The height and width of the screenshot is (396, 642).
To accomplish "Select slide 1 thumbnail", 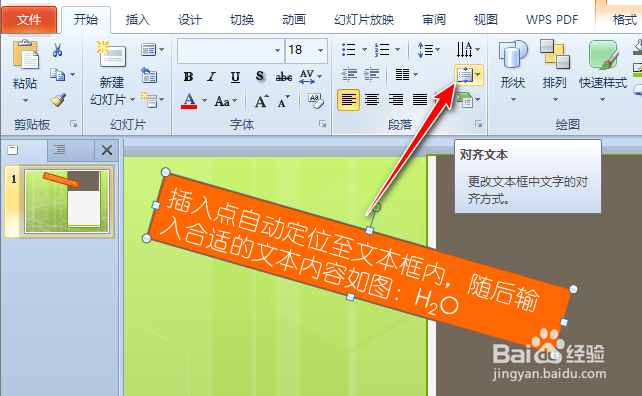I will pyautogui.click(x=67, y=201).
